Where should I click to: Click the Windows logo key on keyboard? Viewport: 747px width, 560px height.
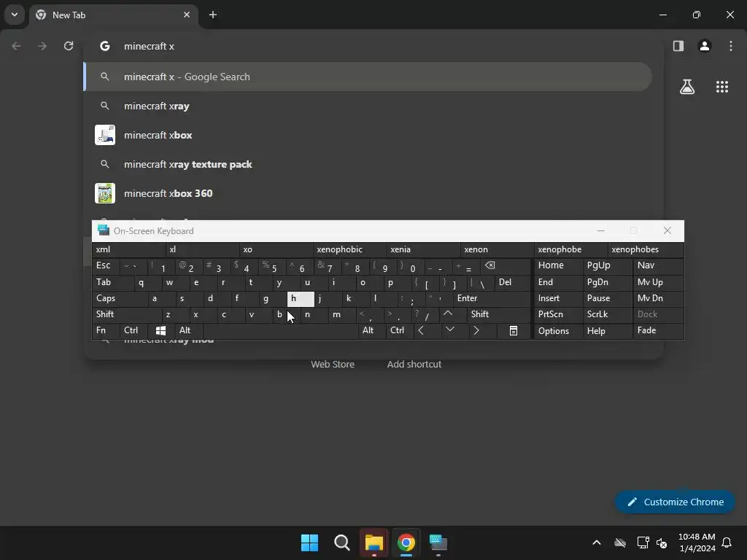point(161,330)
